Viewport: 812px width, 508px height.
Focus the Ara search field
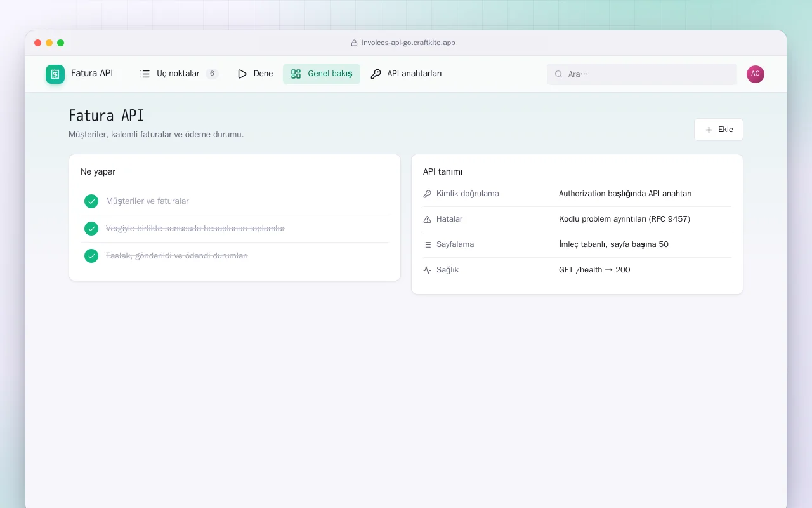(x=642, y=74)
